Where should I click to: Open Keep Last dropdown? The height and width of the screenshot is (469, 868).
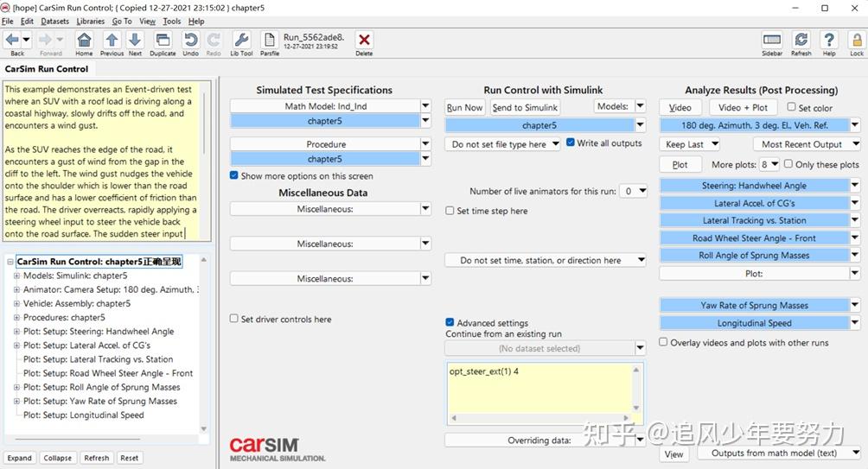[x=690, y=144]
